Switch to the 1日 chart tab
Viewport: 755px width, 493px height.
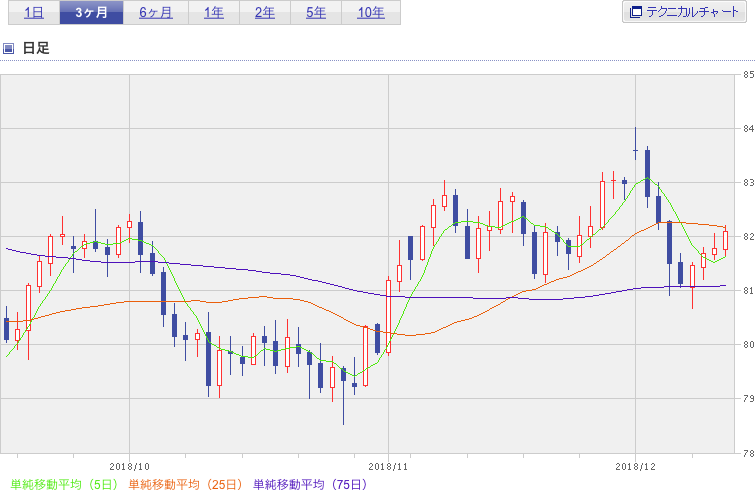34,13
